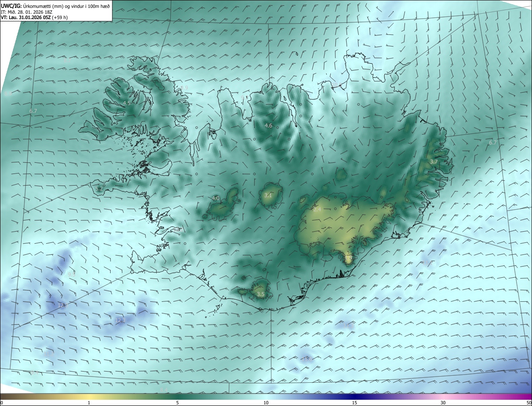Click the colorbar tick label 50
This screenshot has height=406, width=532.
tap(529, 403)
